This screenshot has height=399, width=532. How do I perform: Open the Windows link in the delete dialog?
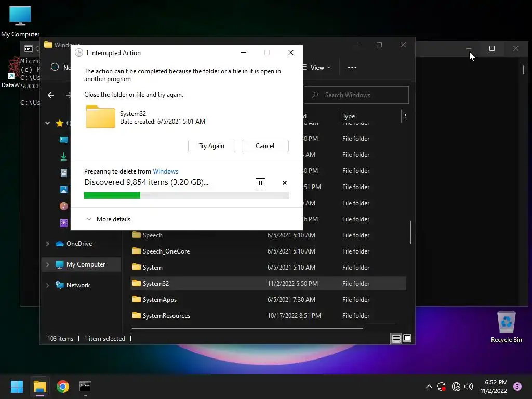165,171
